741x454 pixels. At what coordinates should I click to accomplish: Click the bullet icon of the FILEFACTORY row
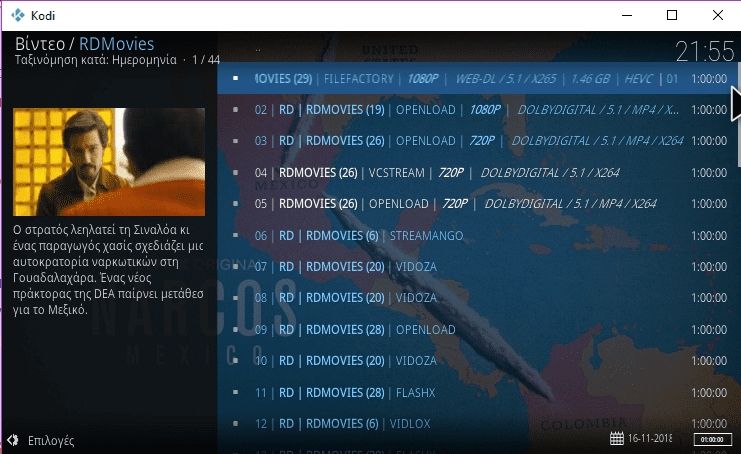coord(235,78)
